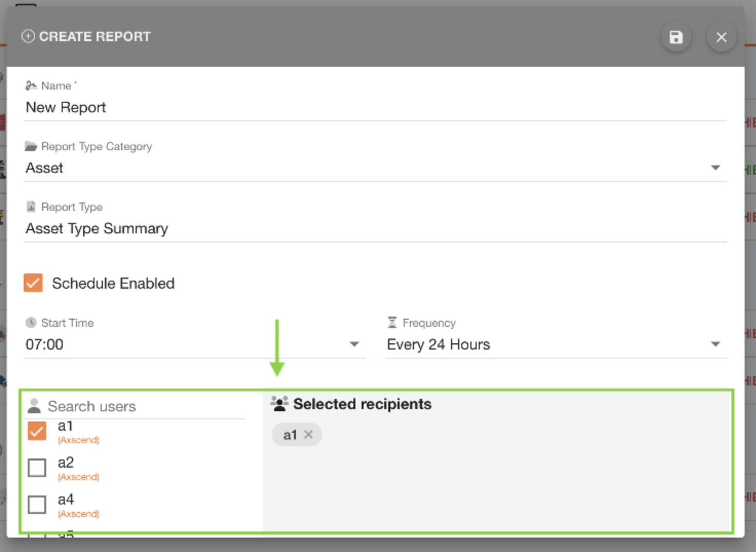This screenshot has height=552, width=756.
Task: Select the Name field key icon
Action: click(x=31, y=85)
